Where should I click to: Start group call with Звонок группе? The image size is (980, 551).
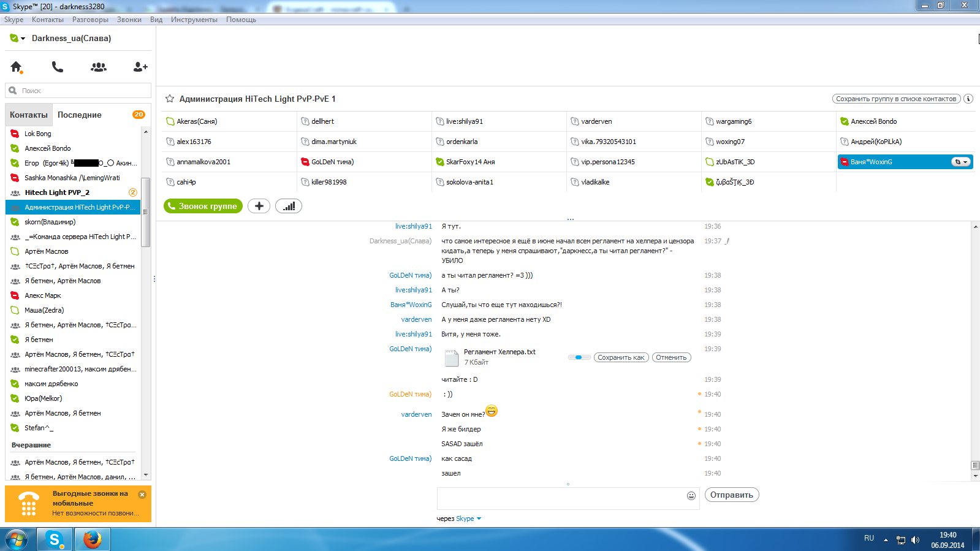[203, 206]
